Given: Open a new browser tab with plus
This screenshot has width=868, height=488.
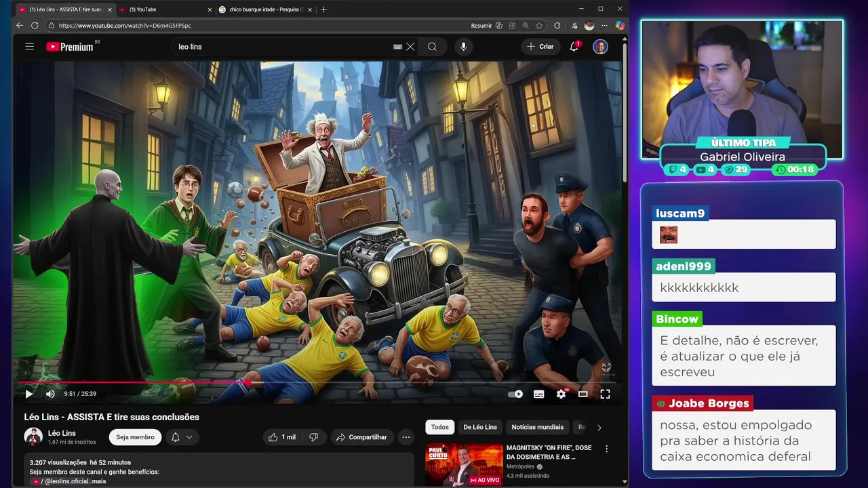Looking at the screenshot, I should 323,9.
